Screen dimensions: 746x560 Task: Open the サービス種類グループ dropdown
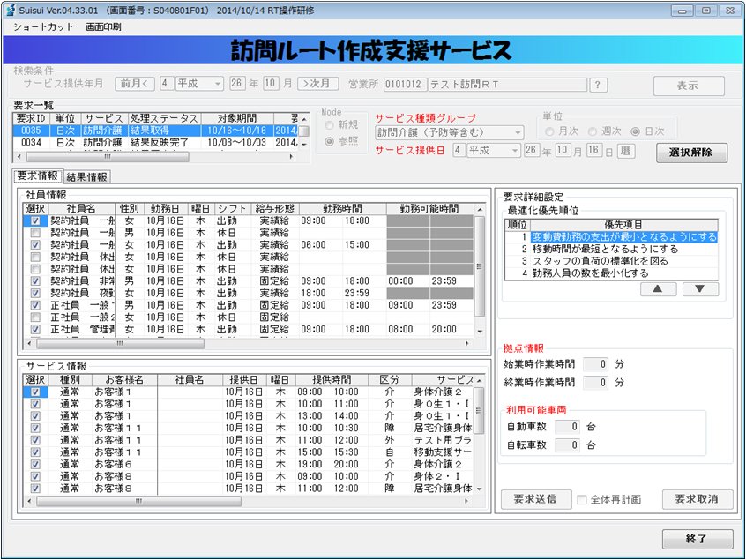518,133
